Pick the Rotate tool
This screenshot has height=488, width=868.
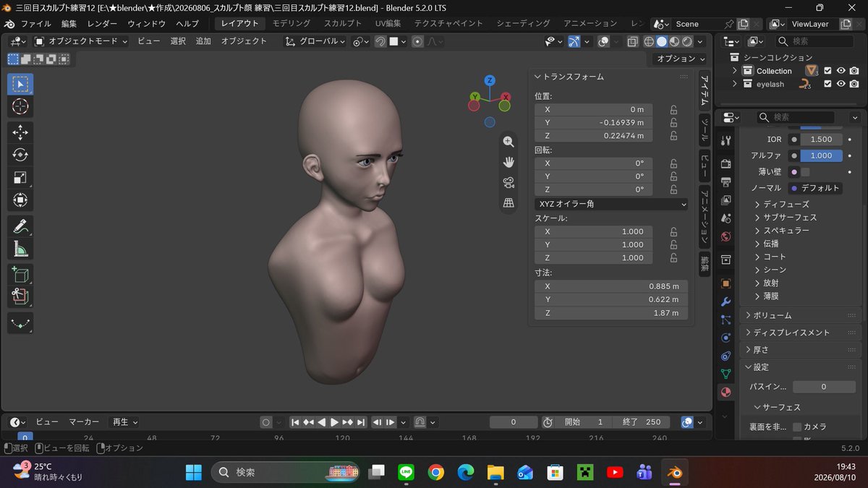[20, 155]
